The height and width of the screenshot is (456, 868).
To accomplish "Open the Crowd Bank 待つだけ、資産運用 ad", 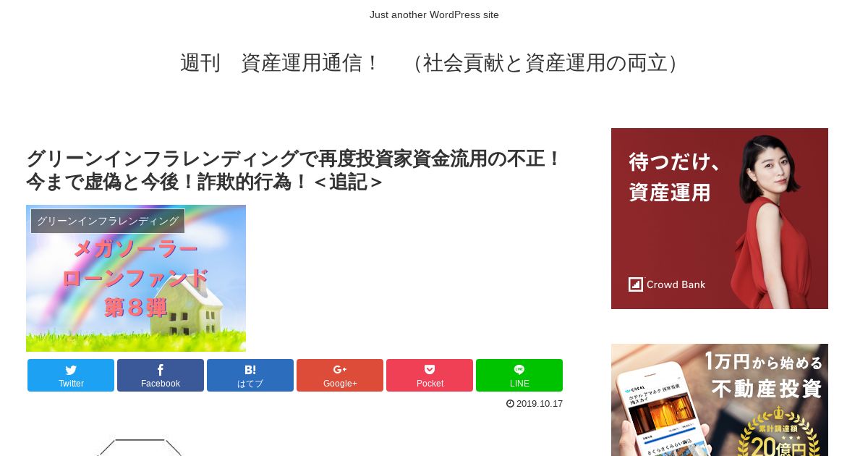I will click(x=720, y=219).
